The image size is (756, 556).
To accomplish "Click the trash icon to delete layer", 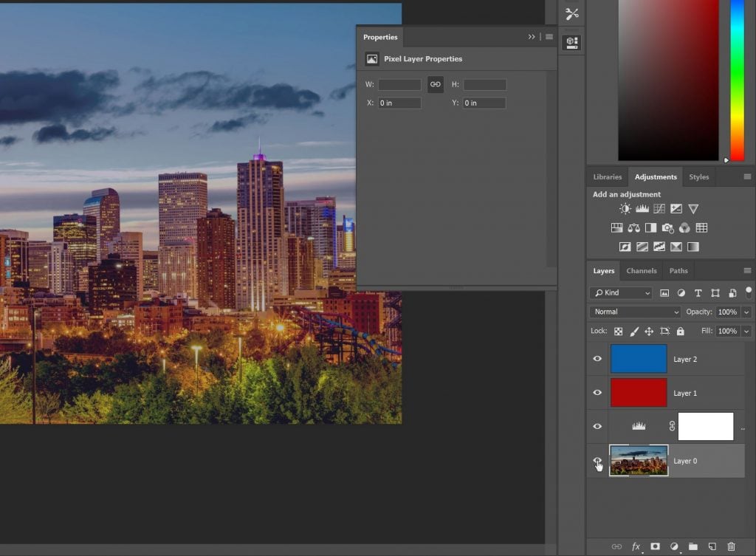I will [731, 546].
